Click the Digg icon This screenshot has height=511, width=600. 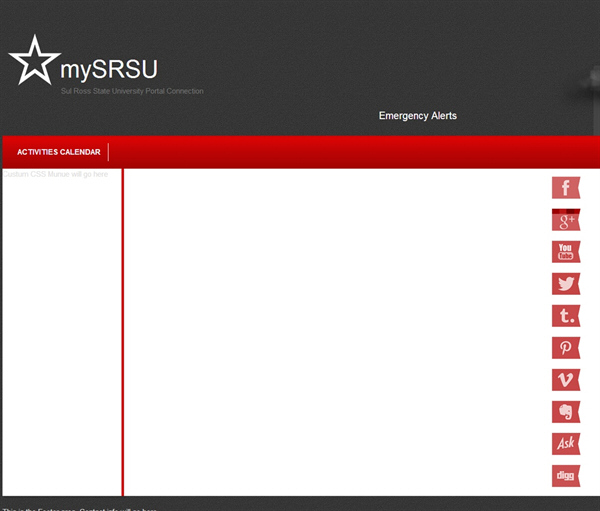[566, 476]
